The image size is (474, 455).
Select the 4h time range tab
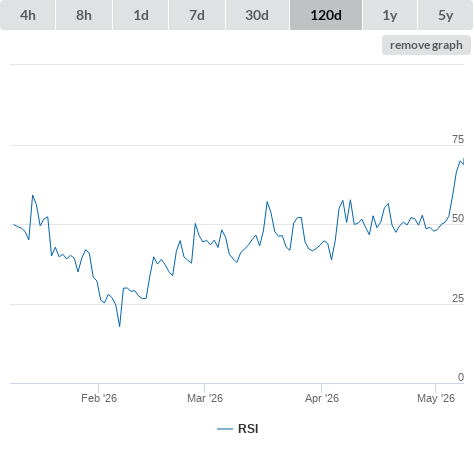28,15
